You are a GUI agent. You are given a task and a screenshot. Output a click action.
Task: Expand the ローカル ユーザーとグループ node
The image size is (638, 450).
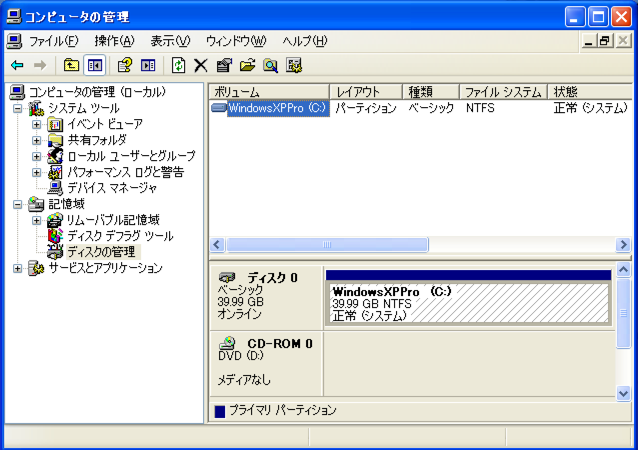[36, 156]
